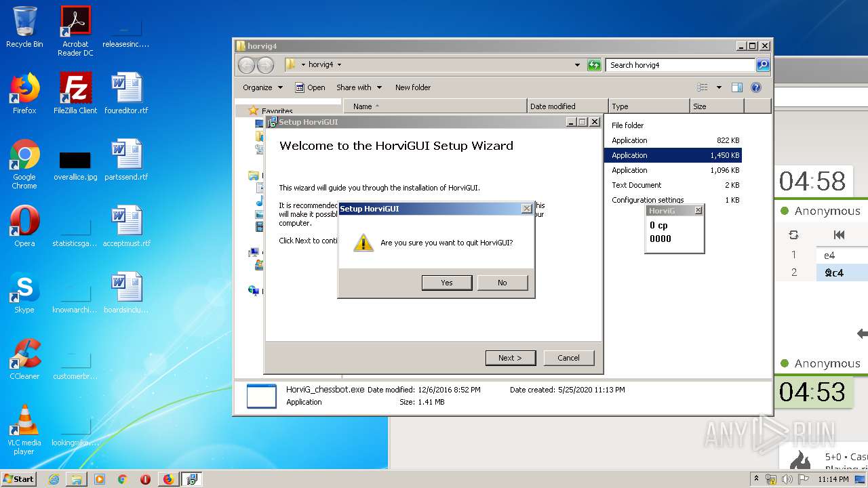Switch to the HorviGUI setup taskbar button
Image resolution: width=868 pixels, height=488 pixels.
click(x=191, y=479)
